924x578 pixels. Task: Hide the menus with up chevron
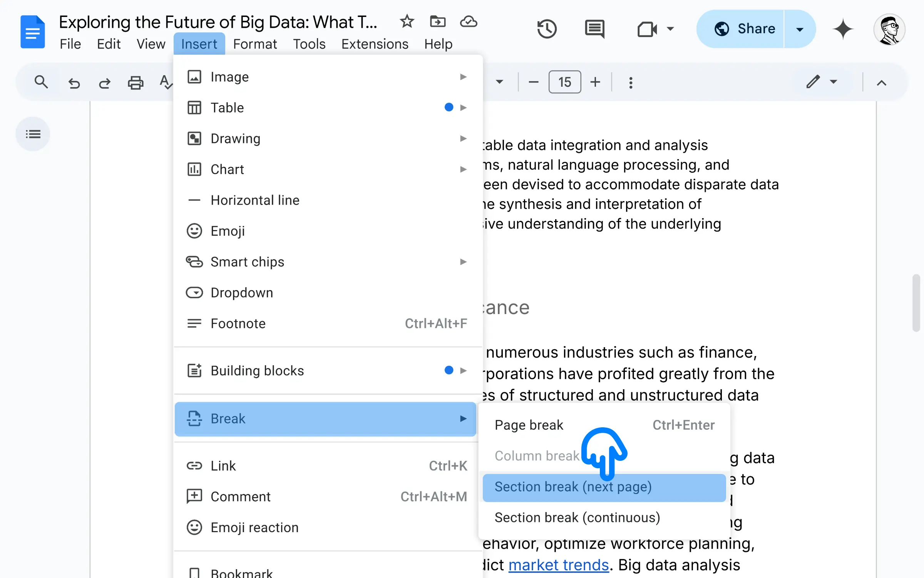(x=882, y=83)
